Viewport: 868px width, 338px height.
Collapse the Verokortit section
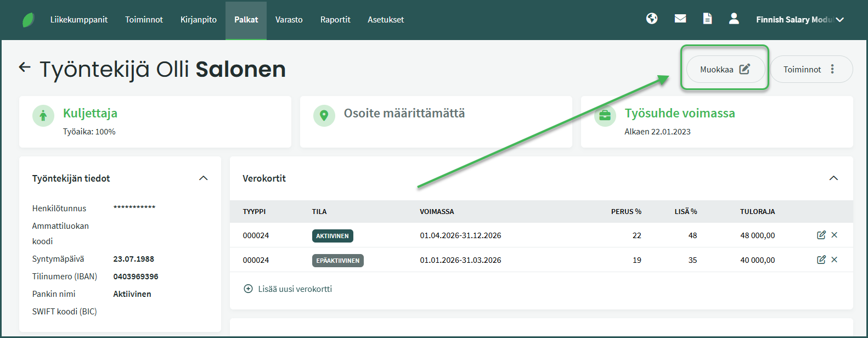pyautogui.click(x=833, y=178)
